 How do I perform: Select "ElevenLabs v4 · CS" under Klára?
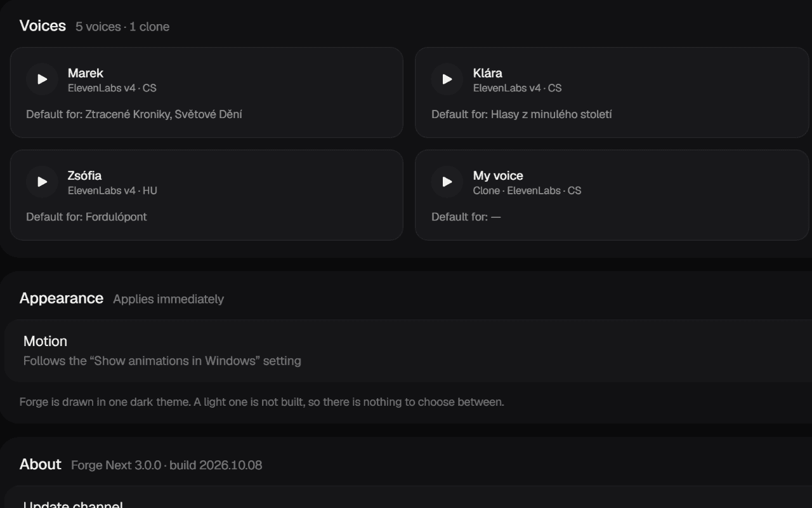tap(518, 88)
